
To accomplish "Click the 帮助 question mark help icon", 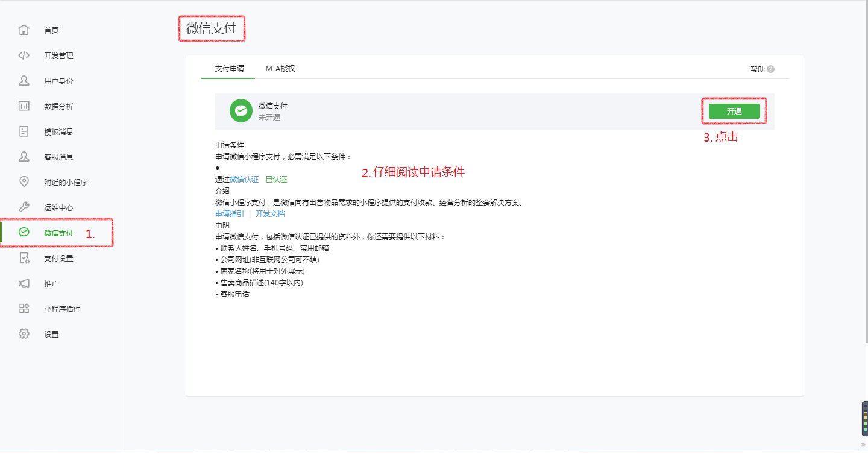I will tap(772, 69).
